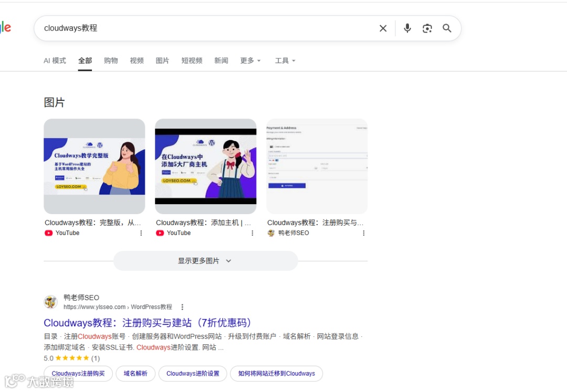
Task: Start voice search with microphone icon
Action: coord(407,28)
